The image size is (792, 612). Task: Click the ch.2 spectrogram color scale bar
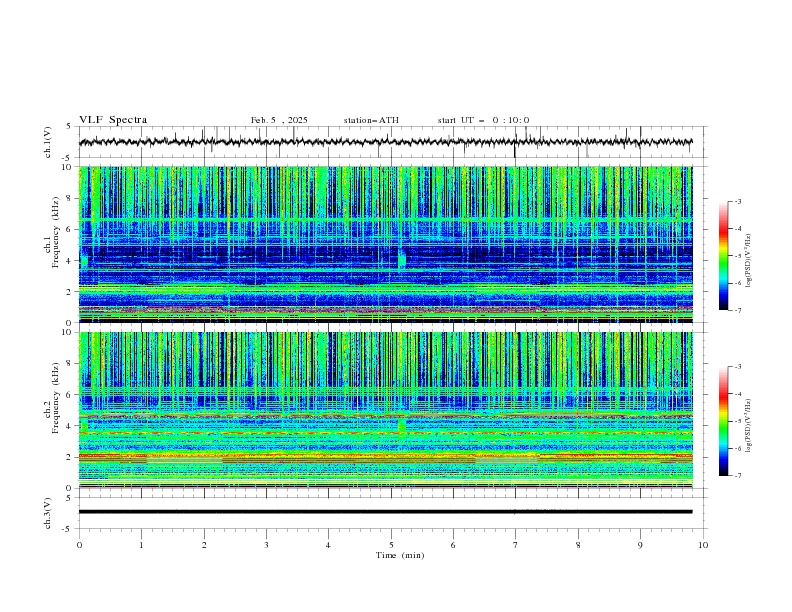pos(723,421)
